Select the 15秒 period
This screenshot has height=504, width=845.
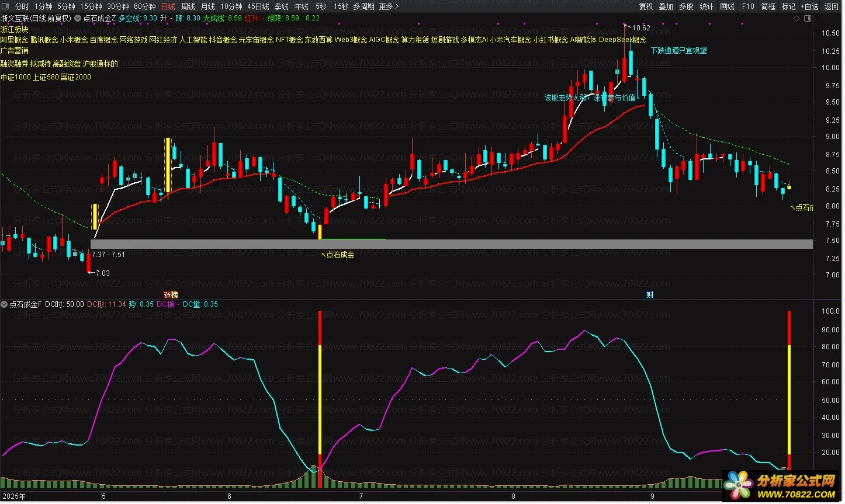coord(341,6)
